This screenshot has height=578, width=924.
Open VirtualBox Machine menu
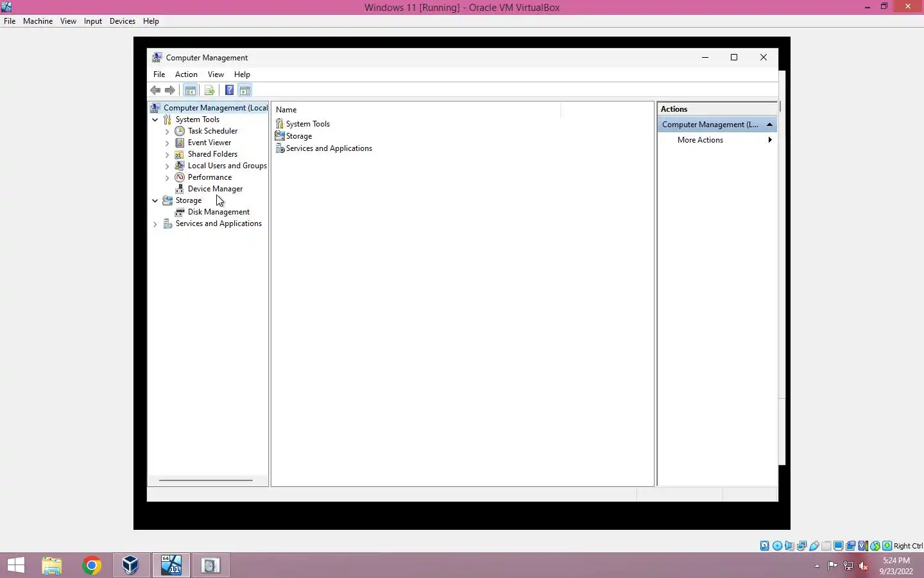pyautogui.click(x=38, y=21)
